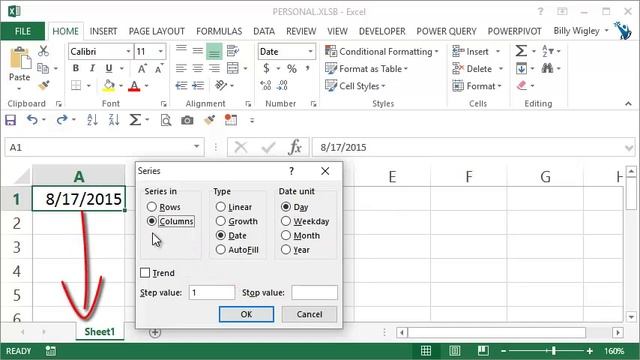Open the Insert cells dropdown arrow
640x360 pixels.
coord(498,51)
